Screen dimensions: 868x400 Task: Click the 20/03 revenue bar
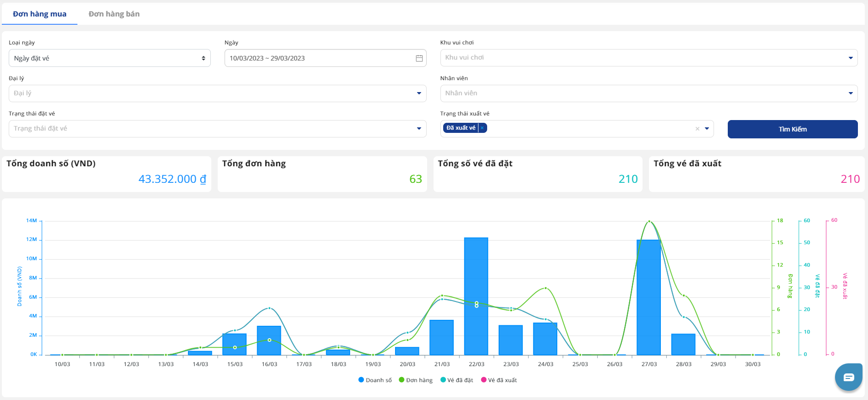[407, 351]
